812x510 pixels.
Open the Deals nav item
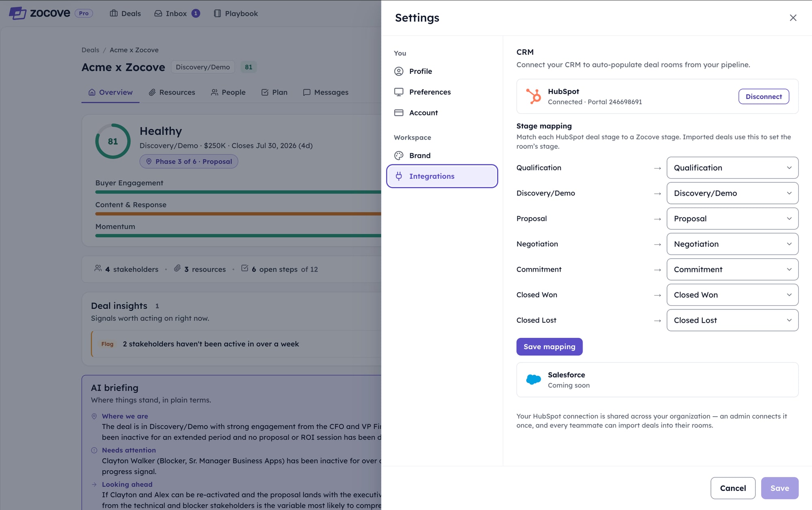(x=125, y=13)
